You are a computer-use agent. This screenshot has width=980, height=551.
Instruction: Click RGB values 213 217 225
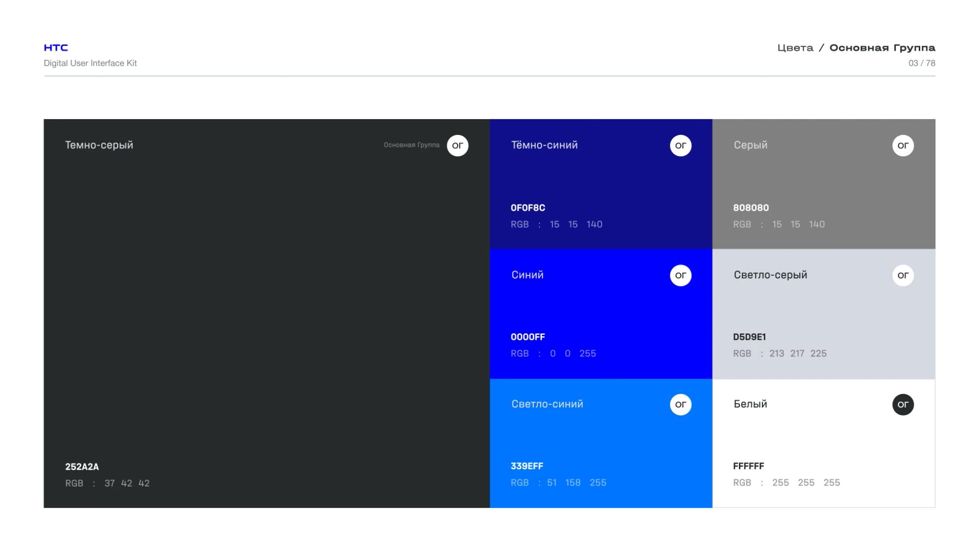click(x=798, y=354)
